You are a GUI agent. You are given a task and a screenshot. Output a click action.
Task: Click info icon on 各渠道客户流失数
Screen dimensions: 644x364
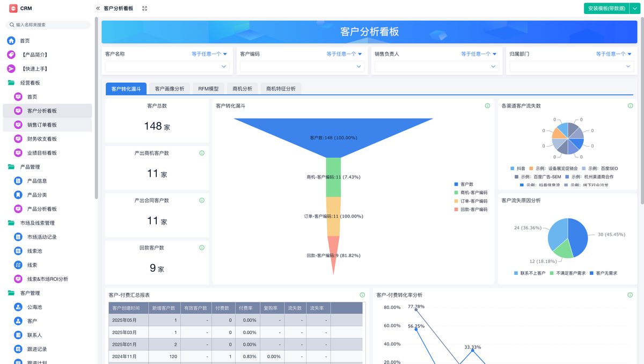click(x=631, y=106)
